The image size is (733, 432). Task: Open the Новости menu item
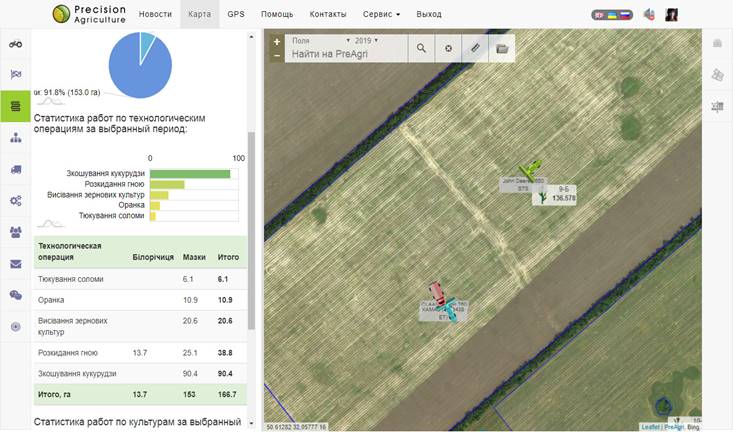click(x=155, y=15)
